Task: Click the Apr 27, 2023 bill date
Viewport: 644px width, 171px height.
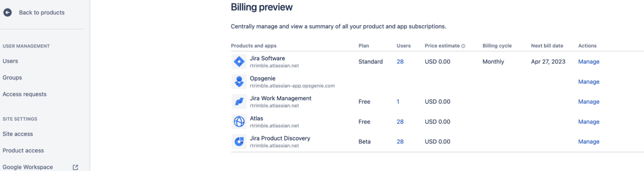Action: 548,62
